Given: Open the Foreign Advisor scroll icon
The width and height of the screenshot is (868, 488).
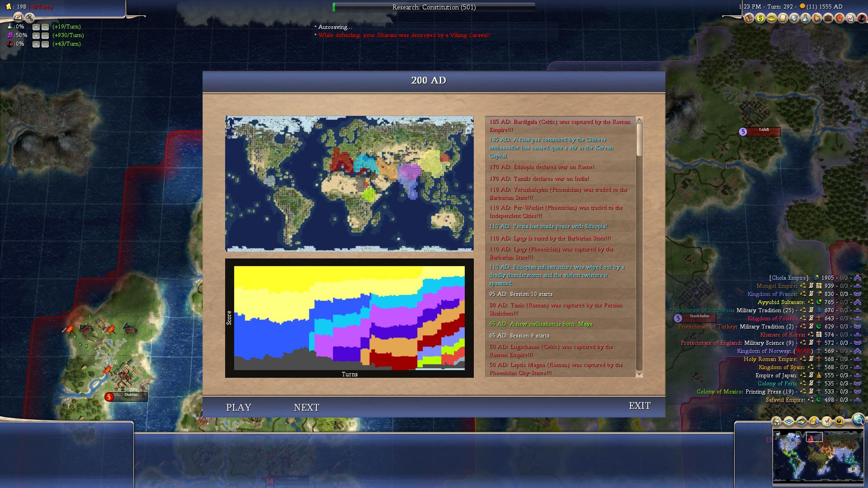Looking at the screenshot, I should tap(783, 18).
